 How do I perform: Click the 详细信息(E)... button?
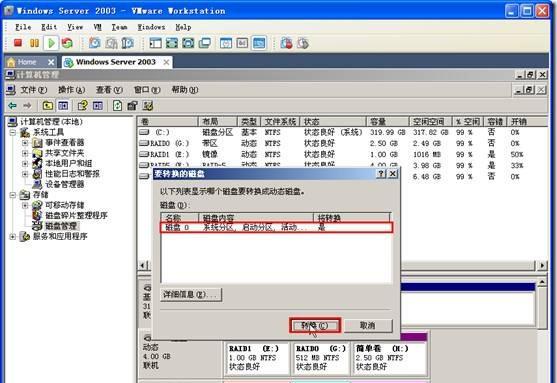coord(191,295)
